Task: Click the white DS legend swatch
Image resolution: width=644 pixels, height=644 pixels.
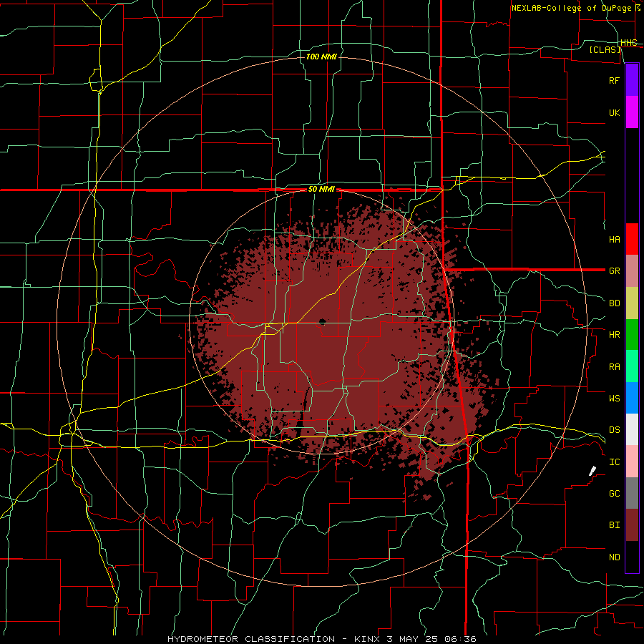Action: (x=632, y=429)
